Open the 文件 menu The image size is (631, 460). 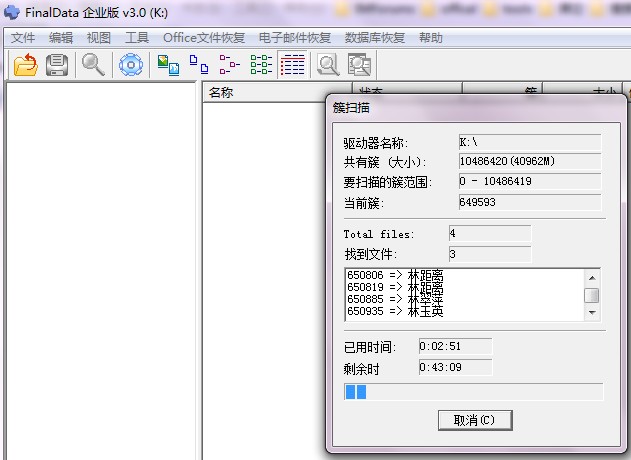tap(23, 38)
